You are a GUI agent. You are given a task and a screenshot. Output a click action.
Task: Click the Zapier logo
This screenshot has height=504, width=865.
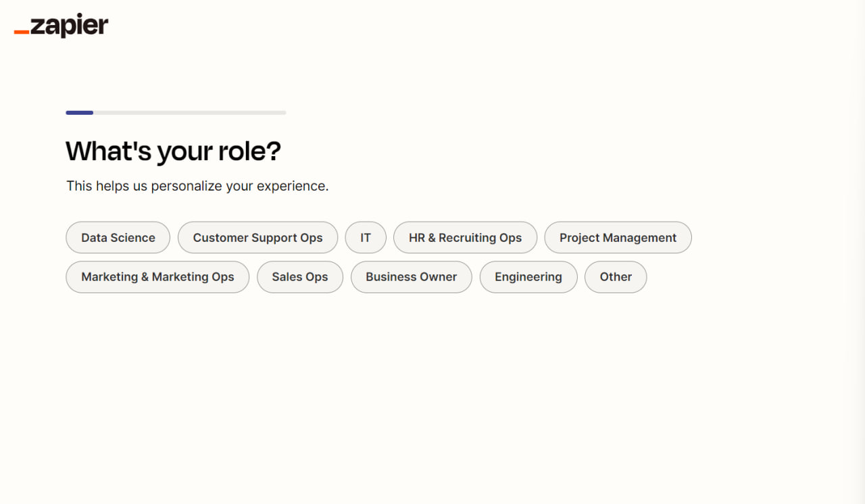(x=61, y=26)
